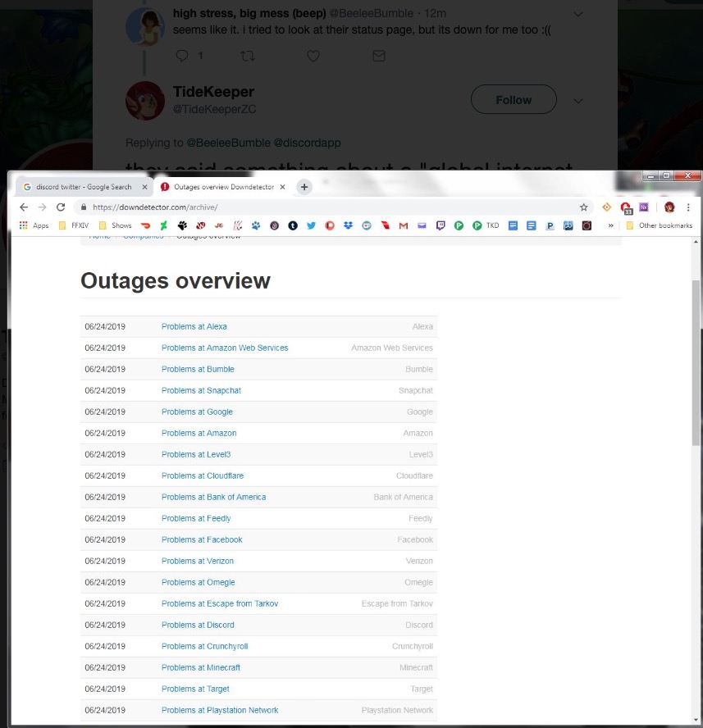Open the Chrome three-dot menu
Screen dimensions: 703x728
pyautogui.click(x=688, y=207)
